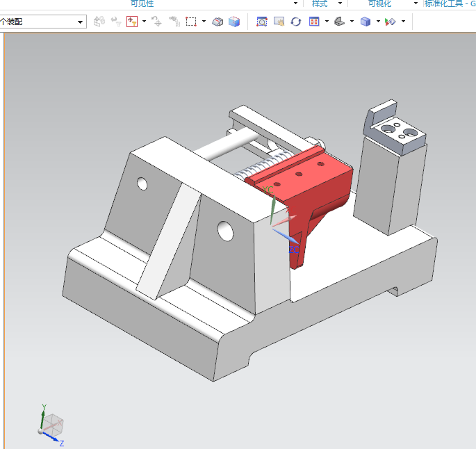Click the grey block icon left of blue cube
476x449 pixels.
tap(218, 22)
